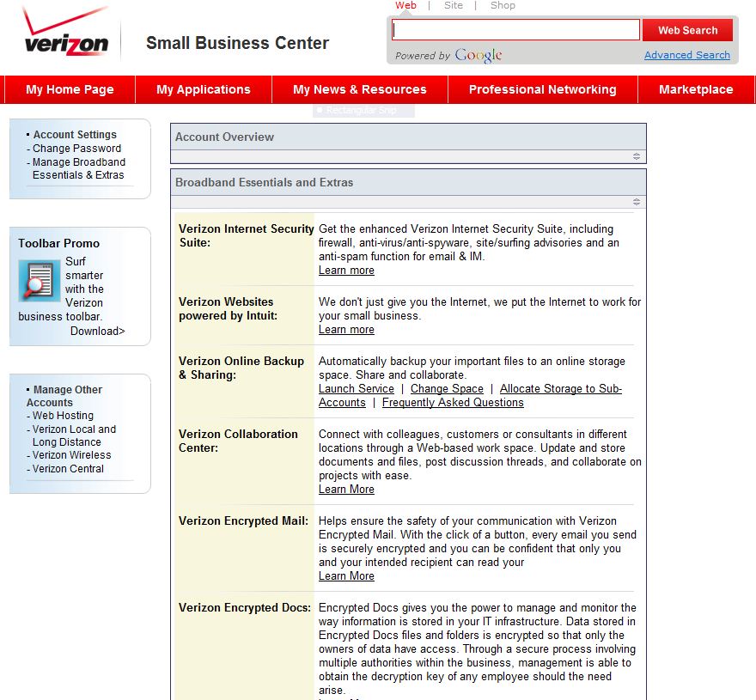This screenshot has height=700, width=756.
Task: Click the Toolbar Promo heading
Action: pos(58,243)
